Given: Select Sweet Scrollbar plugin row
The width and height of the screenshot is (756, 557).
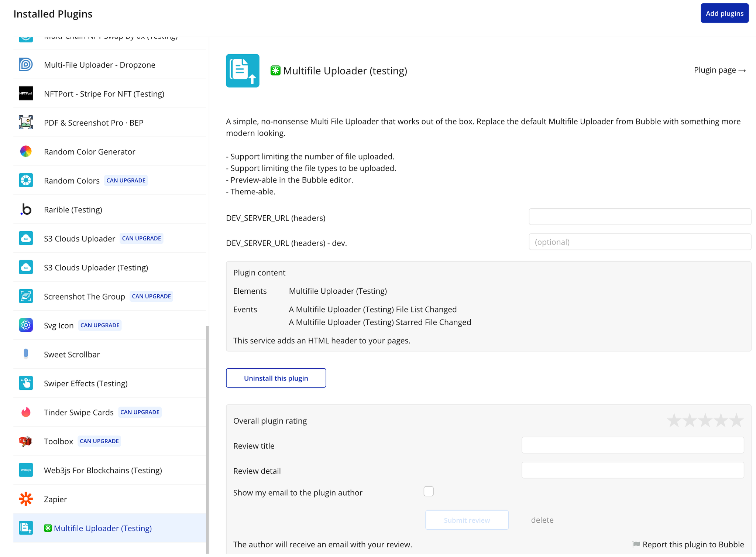Looking at the screenshot, I should point(109,354).
